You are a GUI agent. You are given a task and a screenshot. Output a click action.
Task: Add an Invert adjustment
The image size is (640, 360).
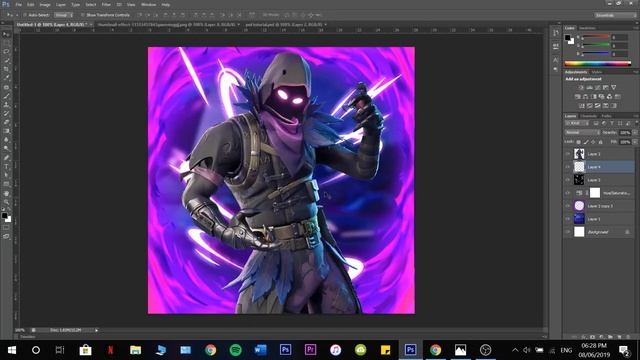point(582,106)
